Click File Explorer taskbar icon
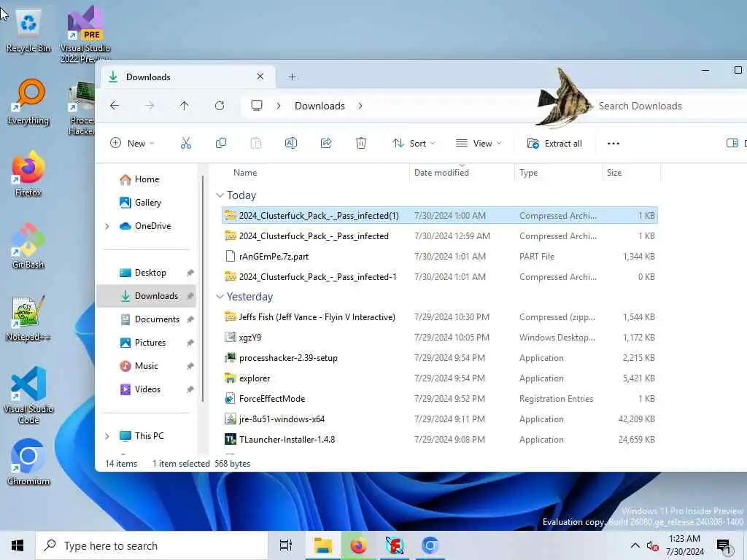The image size is (747, 560). (323, 545)
